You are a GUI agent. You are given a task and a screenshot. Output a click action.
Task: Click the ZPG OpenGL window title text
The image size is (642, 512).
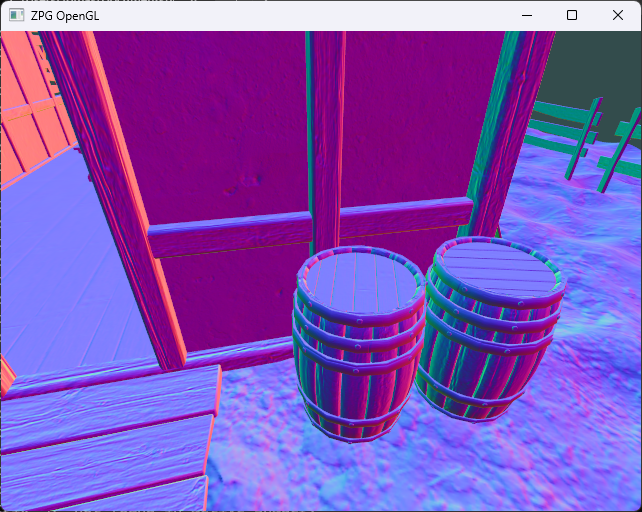tap(65, 16)
